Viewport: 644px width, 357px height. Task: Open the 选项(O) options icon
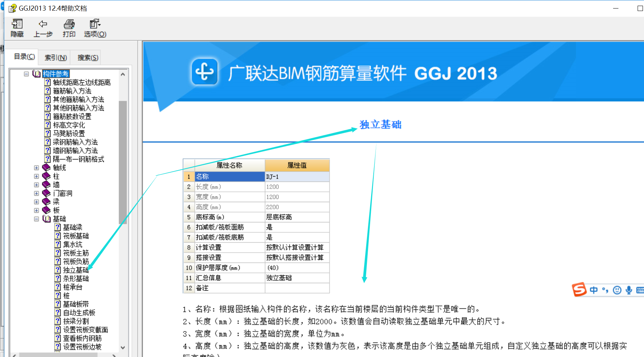[x=95, y=24]
